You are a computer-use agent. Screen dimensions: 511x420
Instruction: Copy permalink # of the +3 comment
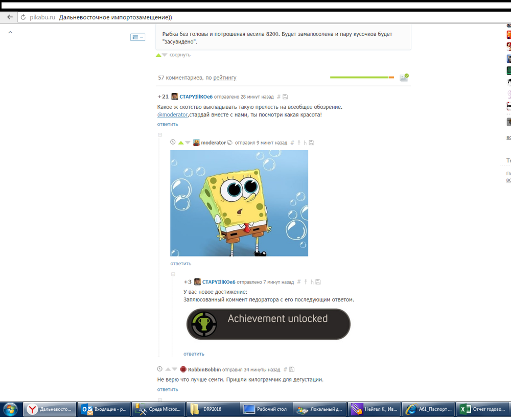pos(299,282)
